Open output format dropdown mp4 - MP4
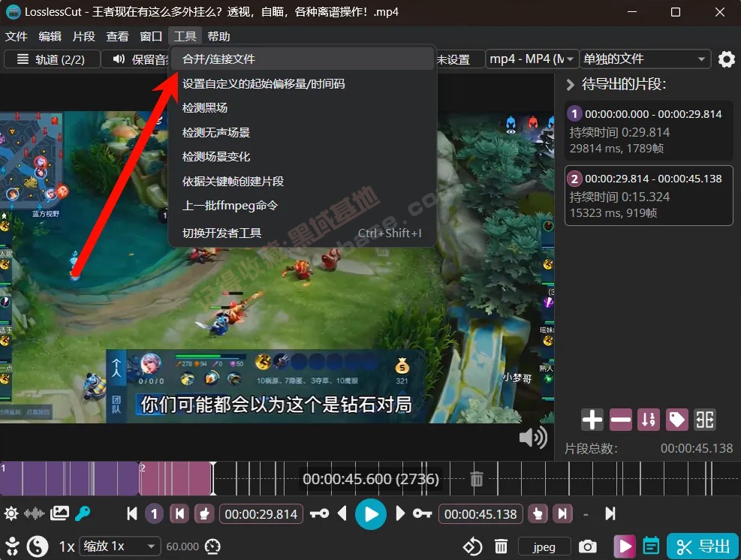The image size is (741, 560). (x=532, y=59)
